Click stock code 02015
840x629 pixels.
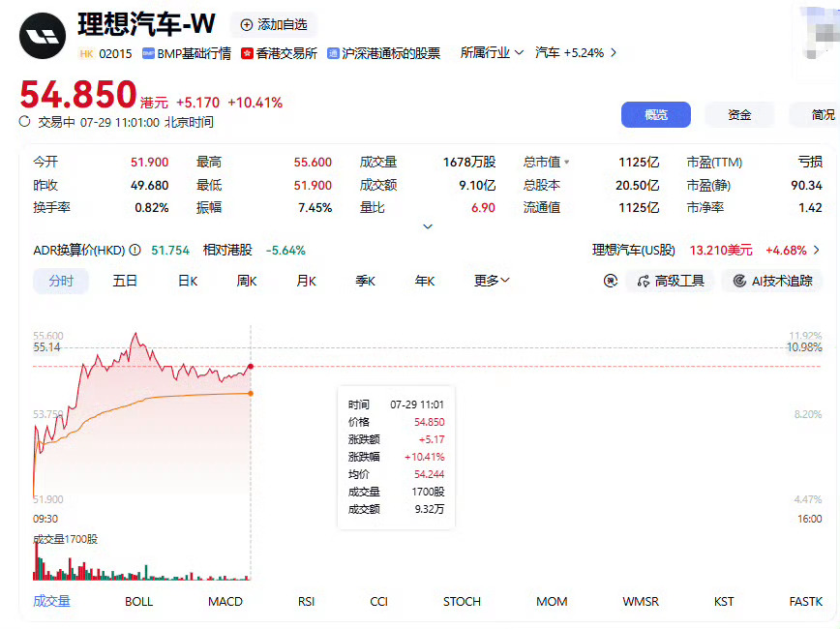point(115,53)
